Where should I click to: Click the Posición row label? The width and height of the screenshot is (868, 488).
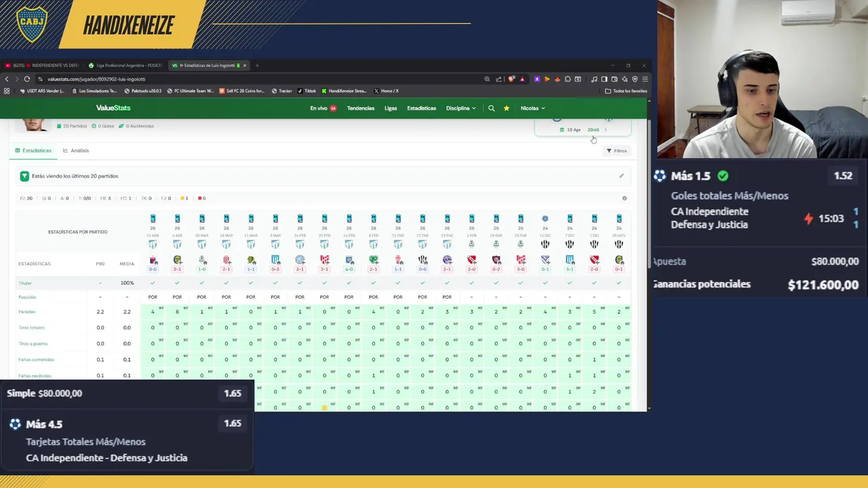click(x=27, y=298)
